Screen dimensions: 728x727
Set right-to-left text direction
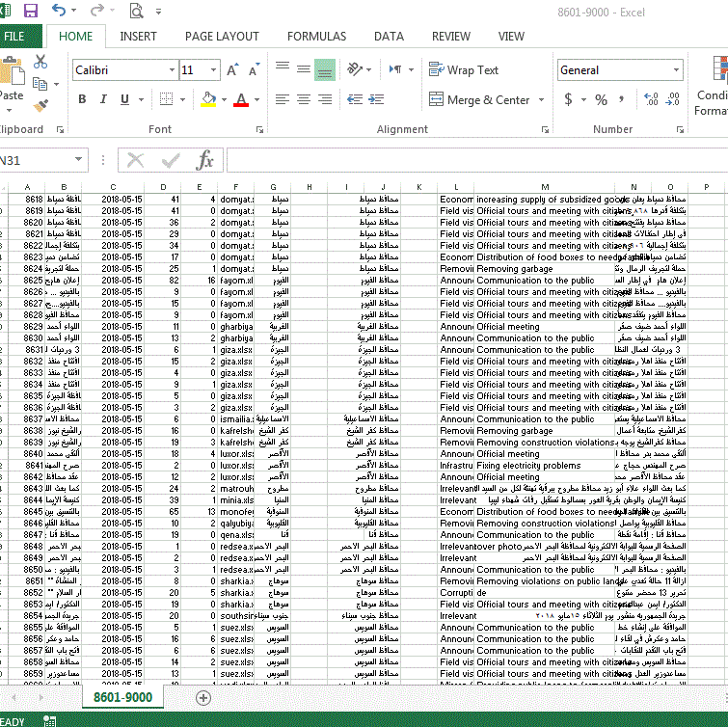tap(395, 69)
